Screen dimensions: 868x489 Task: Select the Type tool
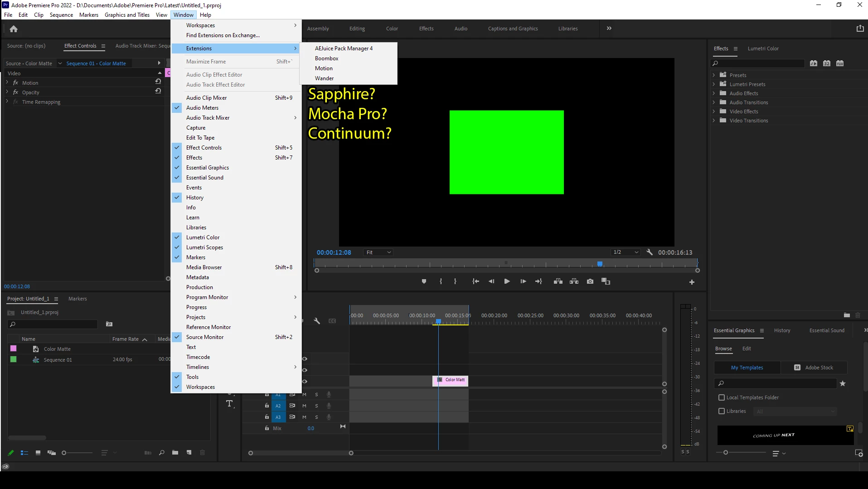(x=229, y=404)
